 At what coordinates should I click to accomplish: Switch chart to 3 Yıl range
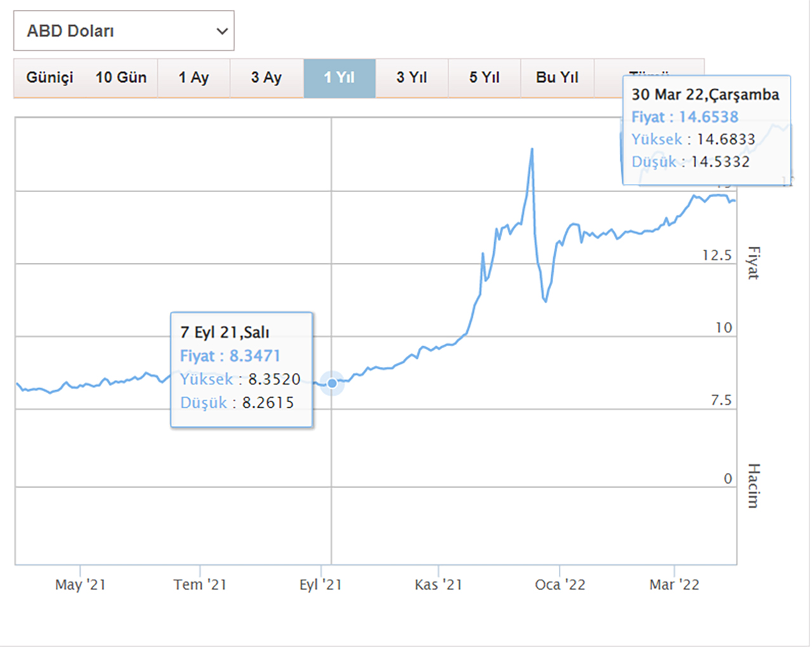pos(412,77)
